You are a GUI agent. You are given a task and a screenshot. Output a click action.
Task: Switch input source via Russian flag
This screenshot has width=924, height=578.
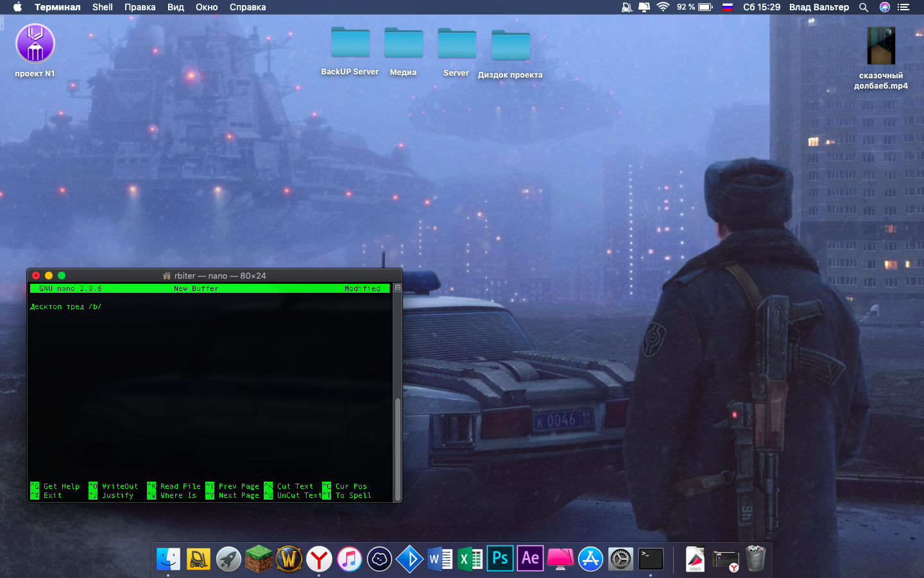(x=728, y=7)
